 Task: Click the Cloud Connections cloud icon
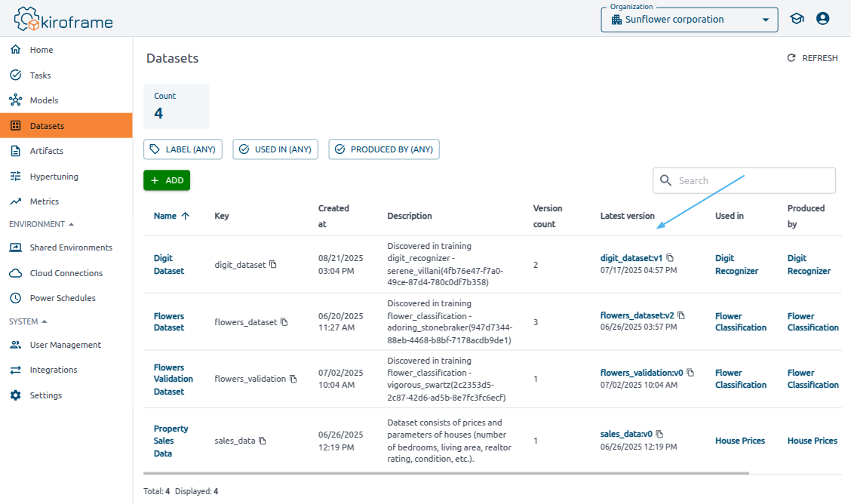[x=15, y=272]
